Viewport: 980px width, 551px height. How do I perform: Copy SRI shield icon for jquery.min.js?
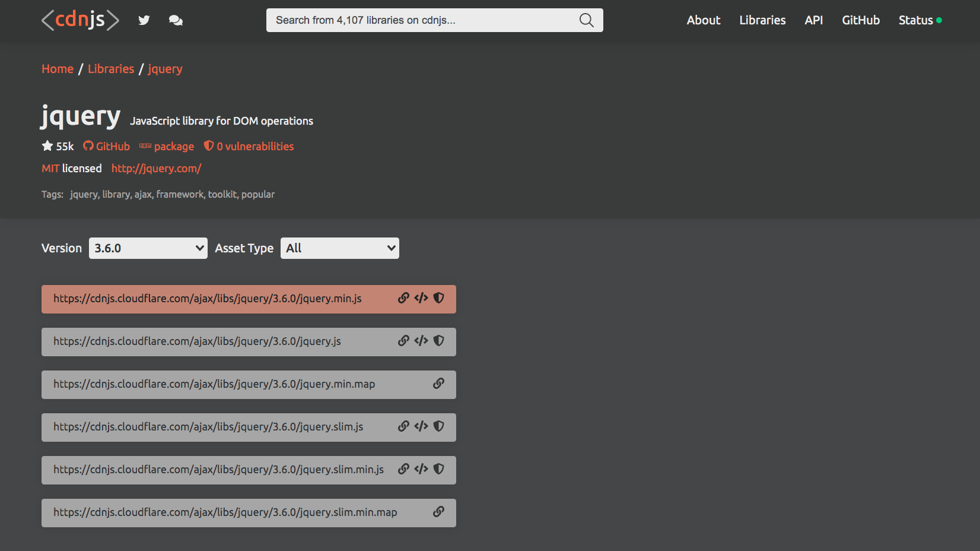coord(439,298)
